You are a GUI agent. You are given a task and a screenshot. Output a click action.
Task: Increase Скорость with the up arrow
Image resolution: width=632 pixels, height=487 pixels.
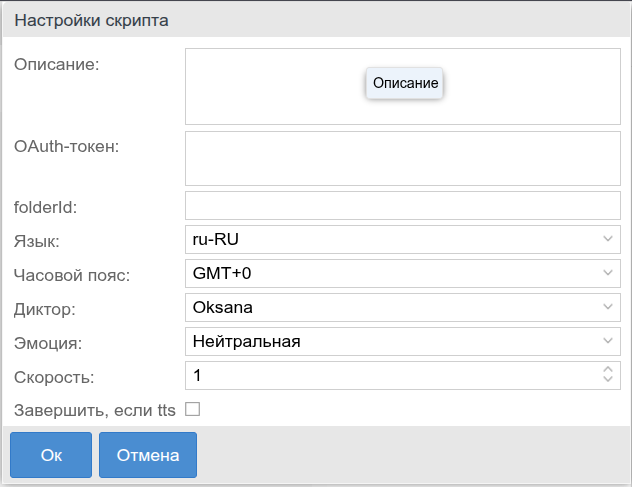click(608, 370)
